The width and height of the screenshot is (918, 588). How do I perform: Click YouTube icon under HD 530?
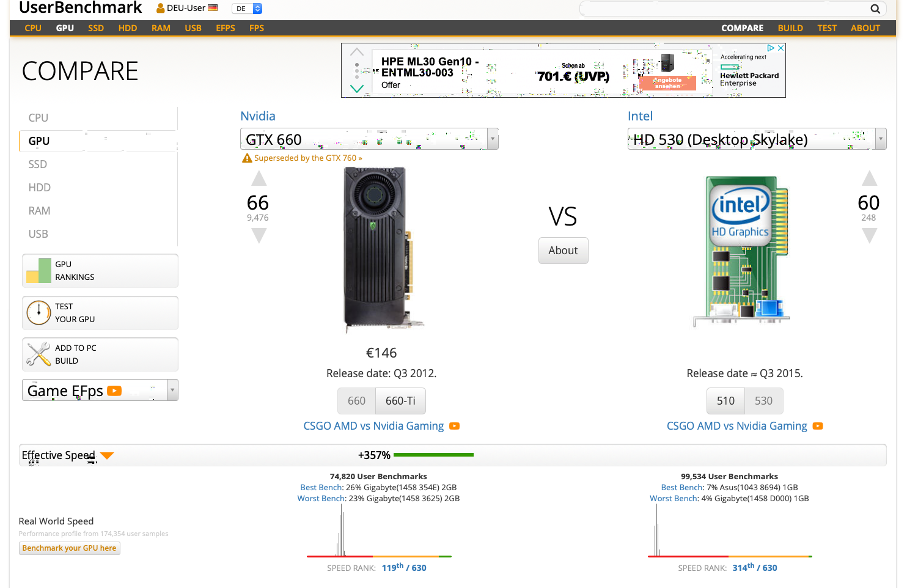(818, 426)
